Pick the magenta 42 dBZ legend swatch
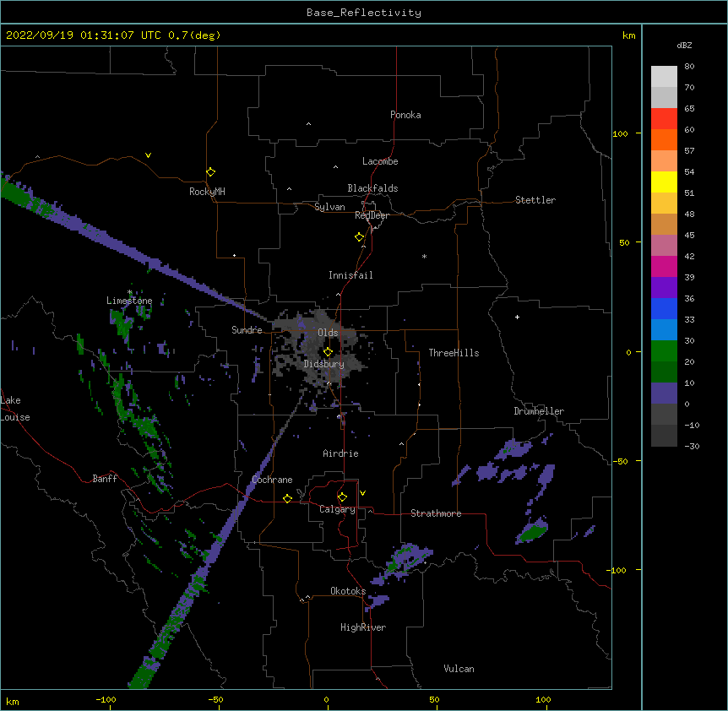 (664, 266)
